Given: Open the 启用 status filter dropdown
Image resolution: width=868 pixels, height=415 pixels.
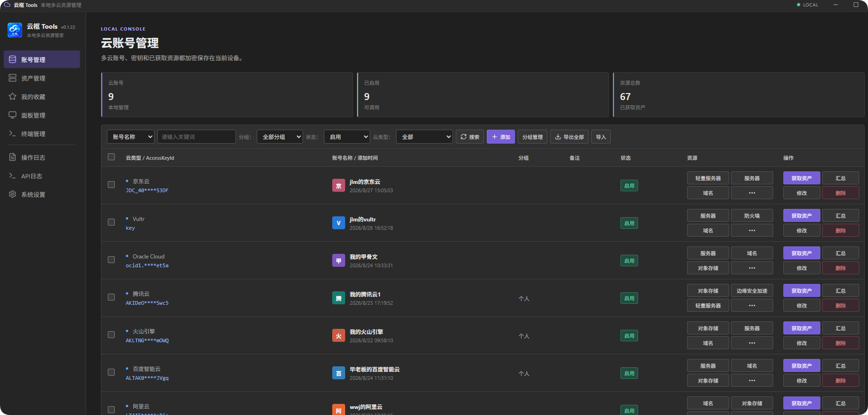Looking at the screenshot, I should (x=347, y=137).
